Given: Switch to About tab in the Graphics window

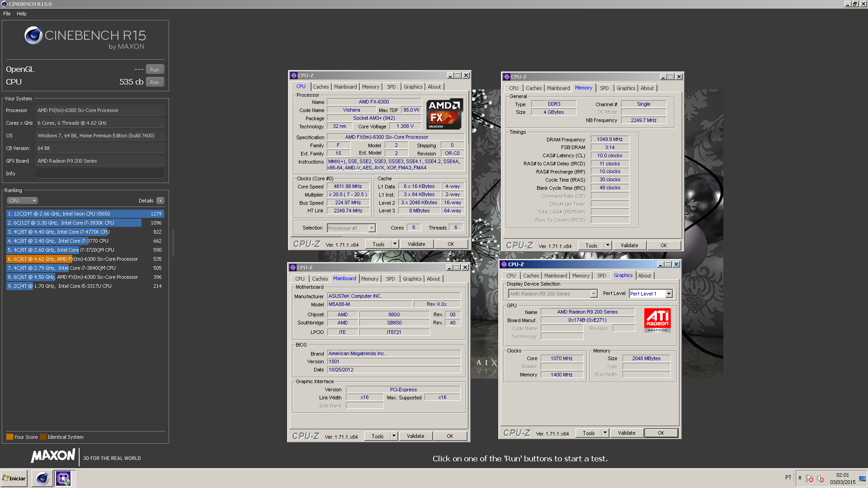Looking at the screenshot, I should click(x=645, y=276).
